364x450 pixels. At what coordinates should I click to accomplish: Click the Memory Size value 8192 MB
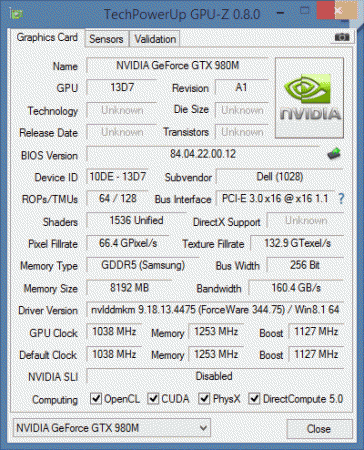click(x=129, y=288)
